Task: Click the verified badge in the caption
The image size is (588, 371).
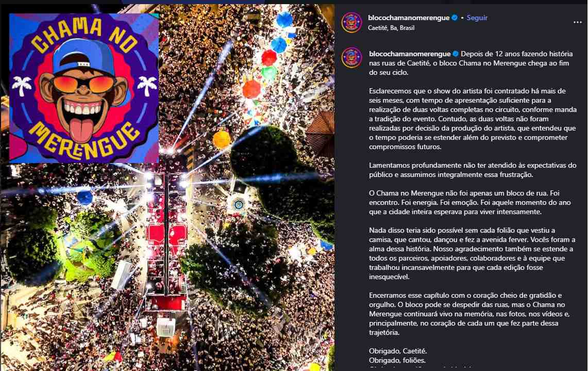Action: 456,54
